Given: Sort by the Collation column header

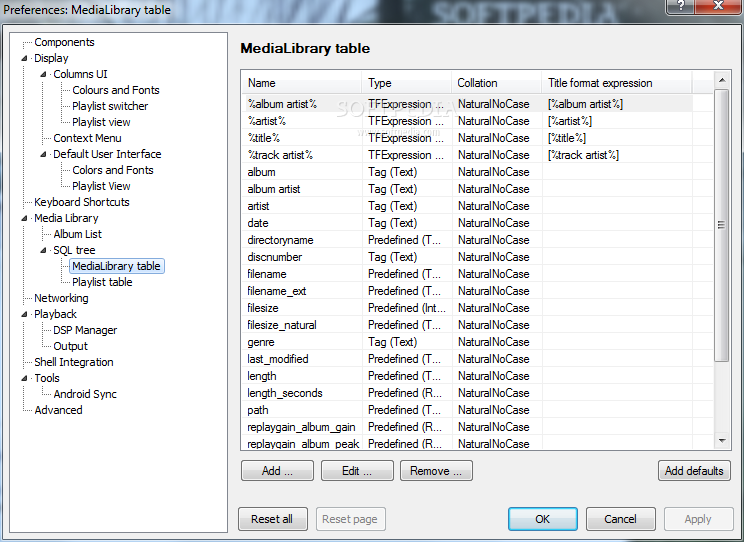Looking at the screenshot, I should click(x=496, y=83).
